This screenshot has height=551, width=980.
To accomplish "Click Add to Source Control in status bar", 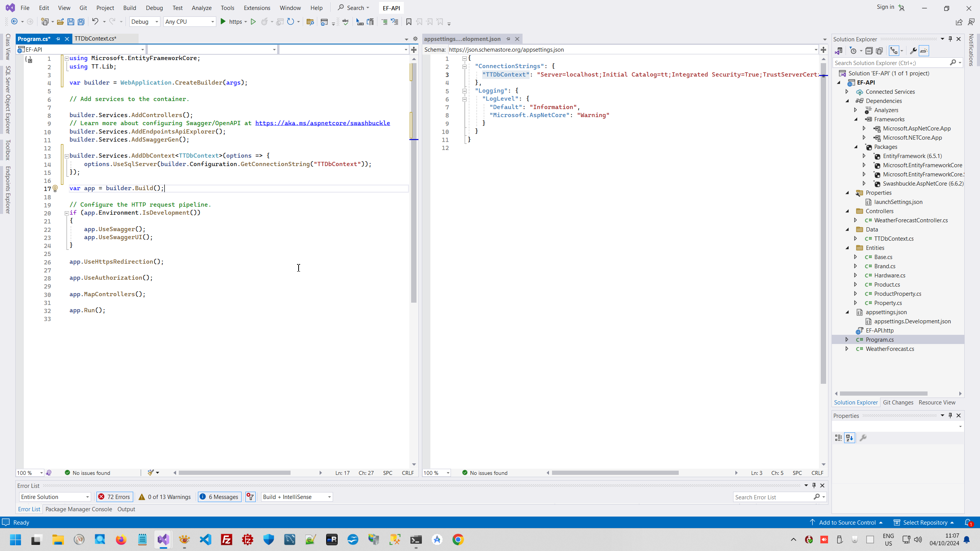I will point(847,522).
